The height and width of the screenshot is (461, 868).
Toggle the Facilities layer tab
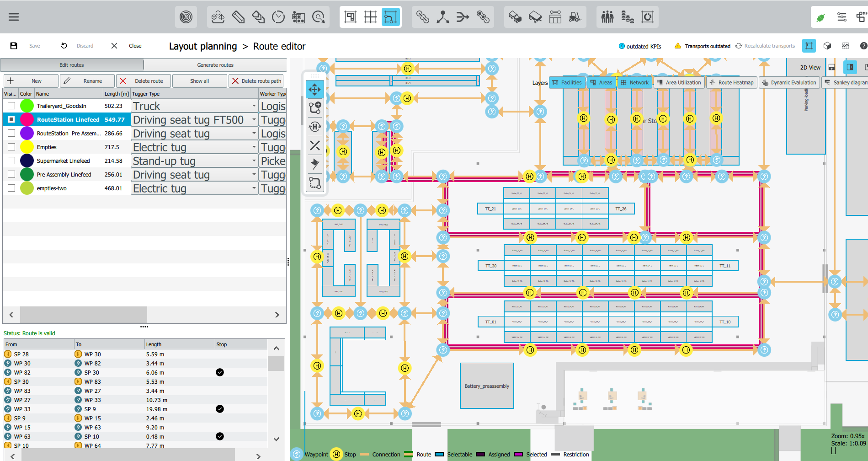[567, 82]
